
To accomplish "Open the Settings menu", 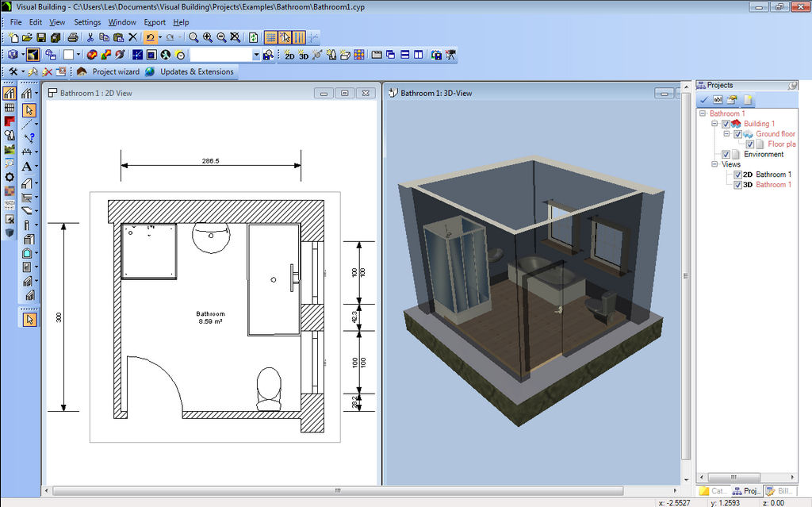I will (x=87, y=22).
